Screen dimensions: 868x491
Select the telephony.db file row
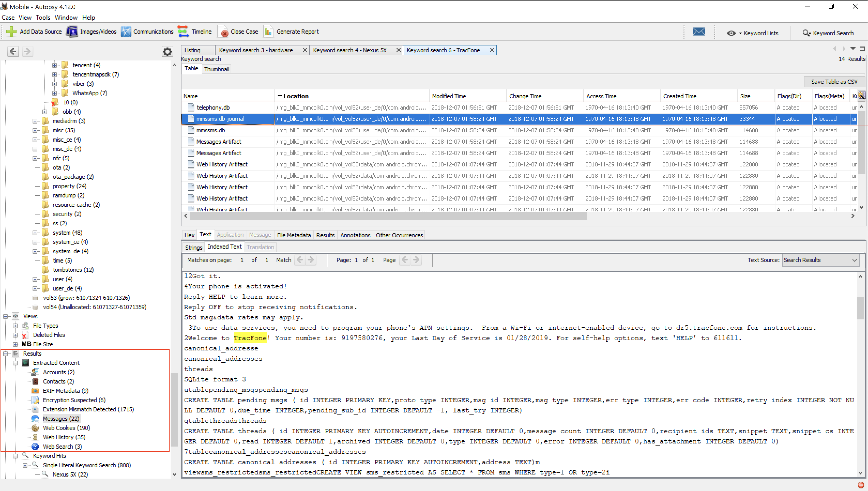[x=519, y=108]
